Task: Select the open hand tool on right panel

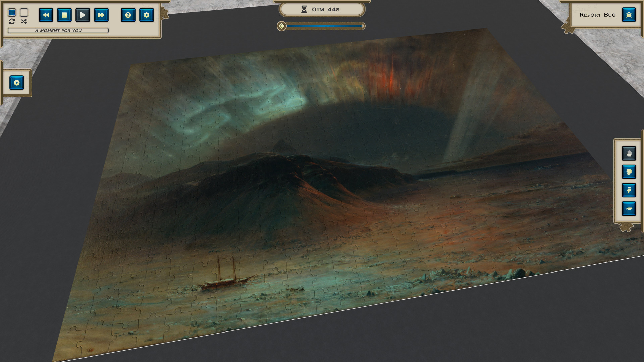Action: coord(629,153)
